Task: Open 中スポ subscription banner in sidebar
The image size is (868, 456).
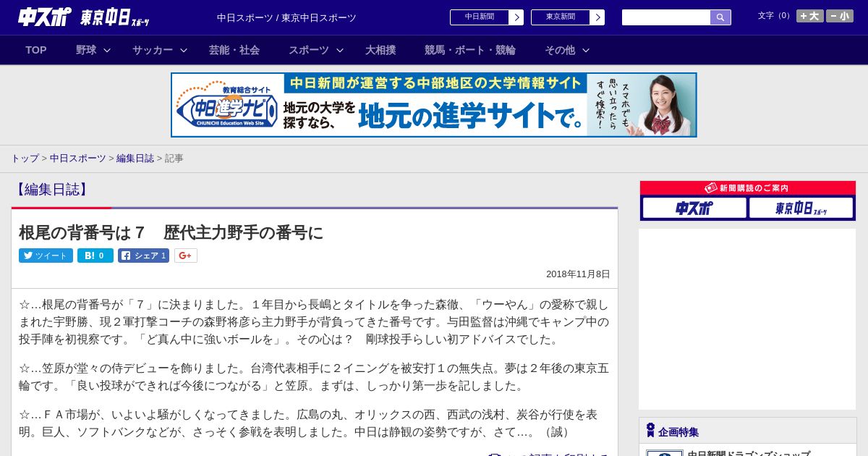Action: [694, 208]
